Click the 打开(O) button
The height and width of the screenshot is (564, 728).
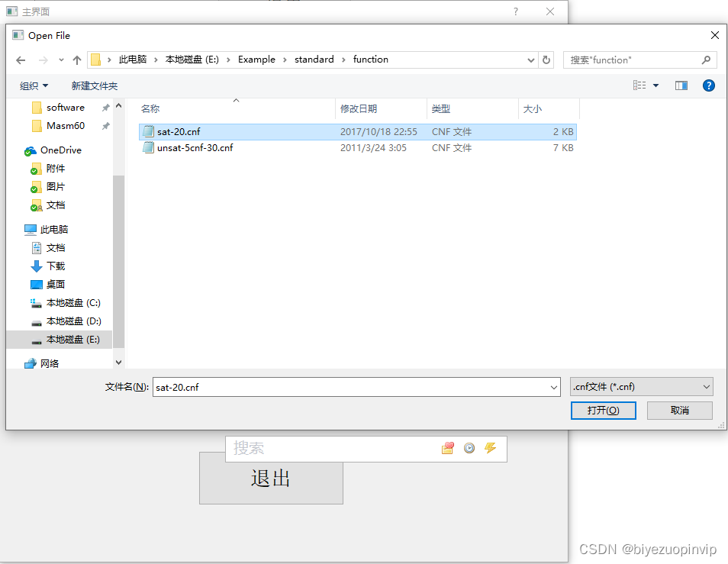[x=603, y=410]
